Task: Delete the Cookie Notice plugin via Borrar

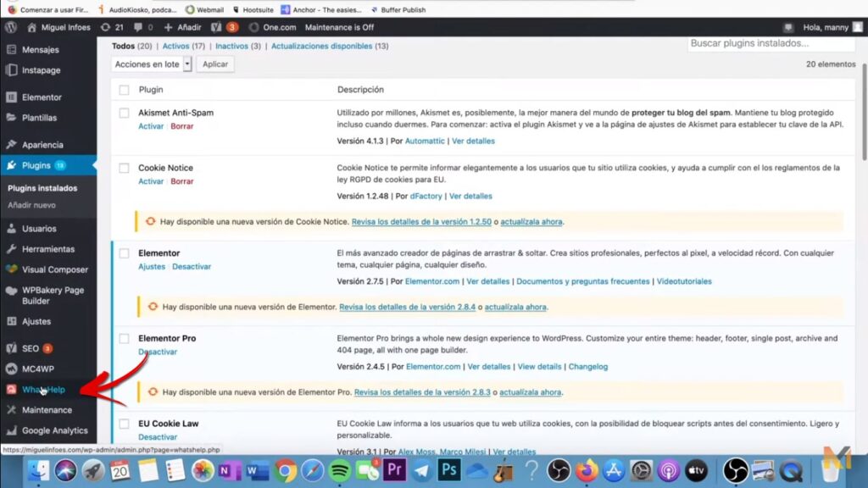Action: [182, 181]
